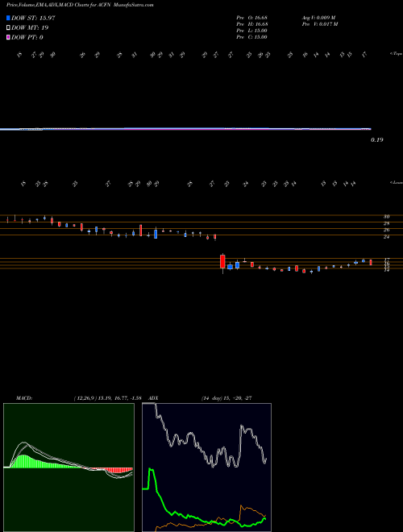Click the 0.19 volume axis label
The width and height of the screenshot is (403, 532).
click(377, 139)
